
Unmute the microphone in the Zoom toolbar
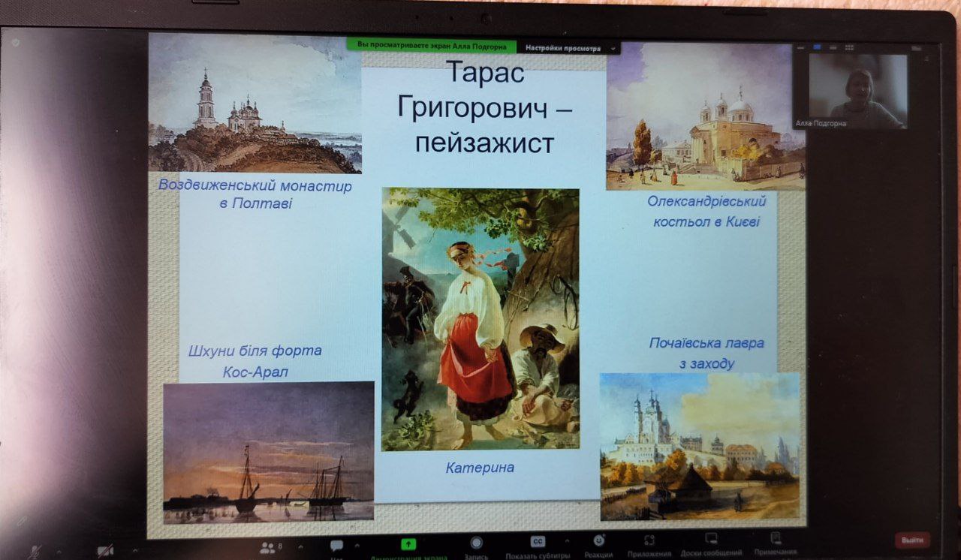35,552
